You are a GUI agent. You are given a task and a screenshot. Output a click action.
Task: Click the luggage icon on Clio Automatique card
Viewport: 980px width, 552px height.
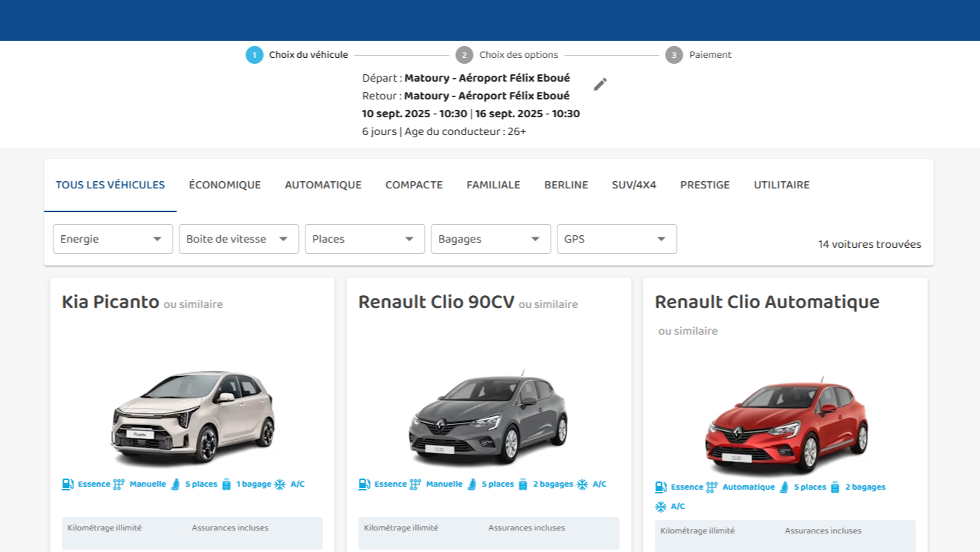(835, 487)
